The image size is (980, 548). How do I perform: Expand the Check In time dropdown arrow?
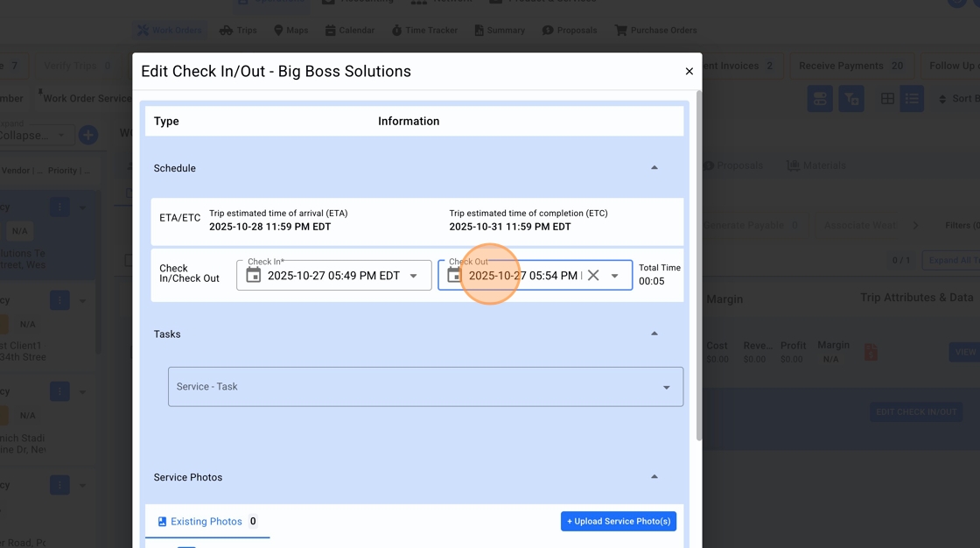[x=413, y=276]
